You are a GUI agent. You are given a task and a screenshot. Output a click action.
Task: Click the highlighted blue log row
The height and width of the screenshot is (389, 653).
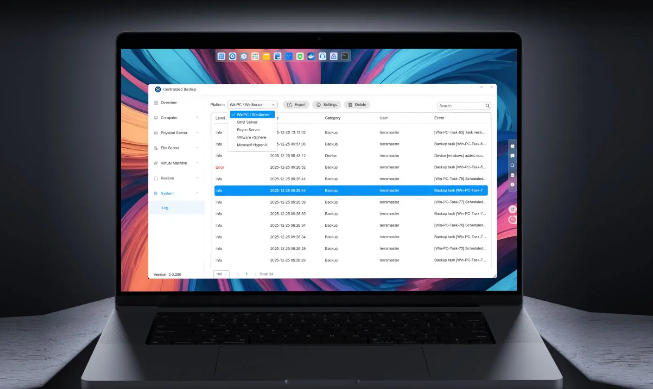click(351, 190)
